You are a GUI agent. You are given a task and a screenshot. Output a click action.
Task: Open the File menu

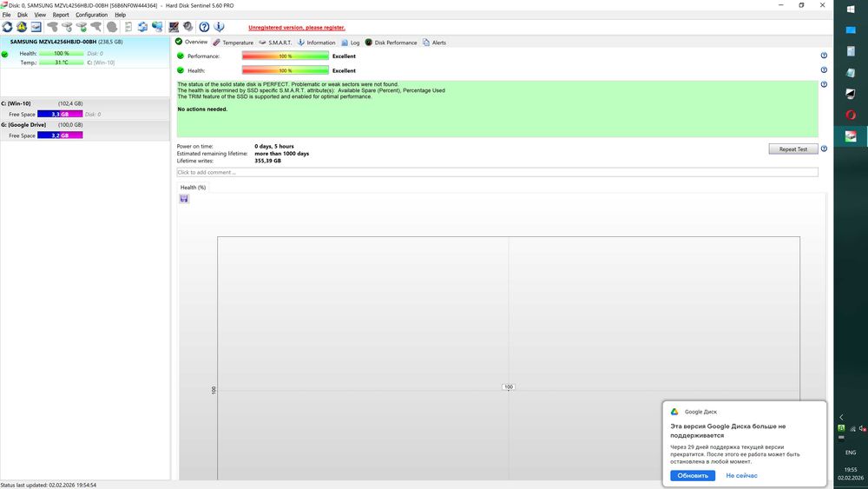pyautogui.click(x=7, y=15)
